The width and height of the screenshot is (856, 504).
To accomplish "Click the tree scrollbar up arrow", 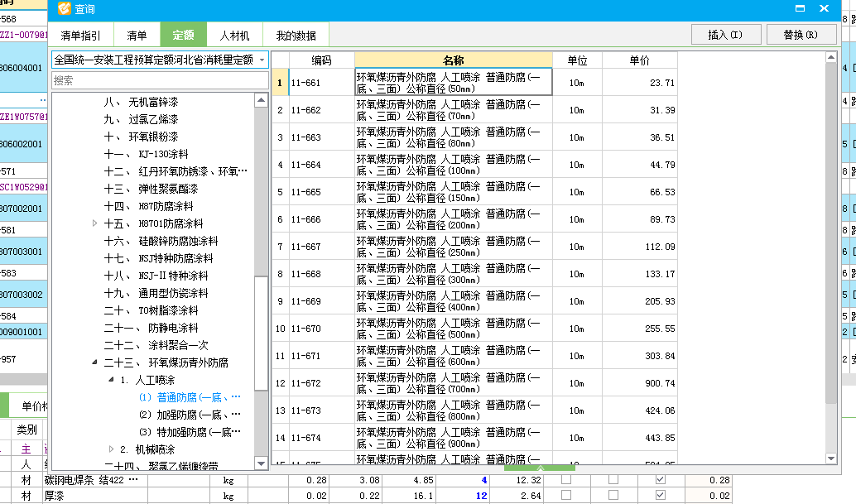I will (261, 100).
